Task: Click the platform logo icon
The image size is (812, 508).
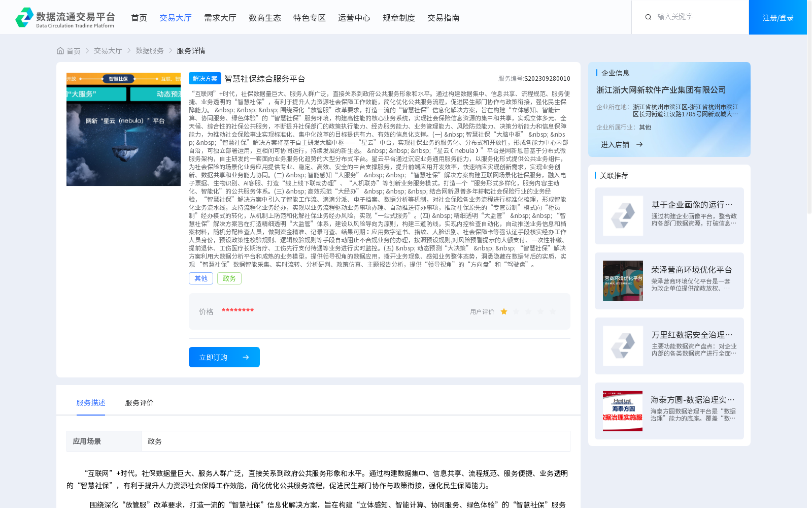Action: pos(24,17)
